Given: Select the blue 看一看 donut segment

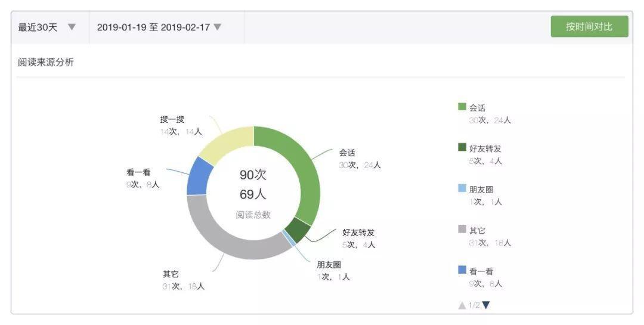Looking at the screenshot, I should [x=199, y=178].
